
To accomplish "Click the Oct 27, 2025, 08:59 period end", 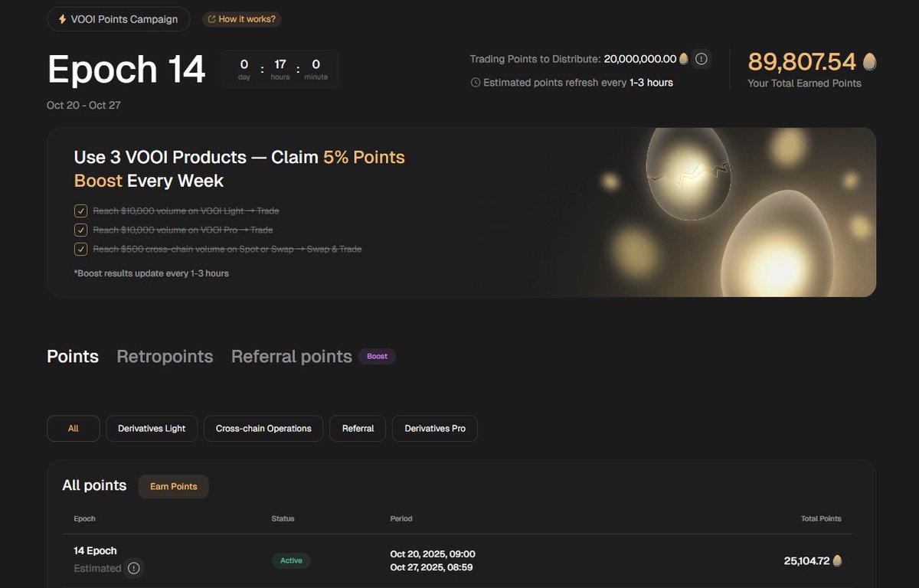I will (433, 567).
